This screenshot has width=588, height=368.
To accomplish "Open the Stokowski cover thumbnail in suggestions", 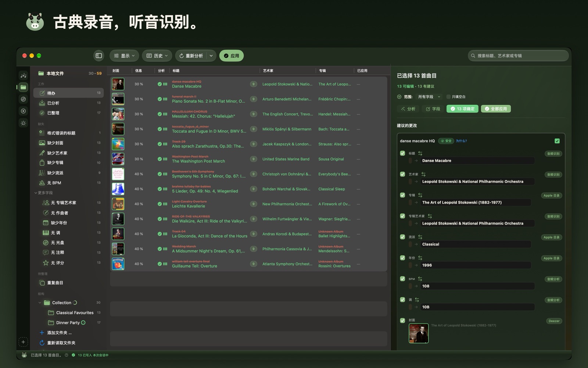I will click(x=419, y=333).
